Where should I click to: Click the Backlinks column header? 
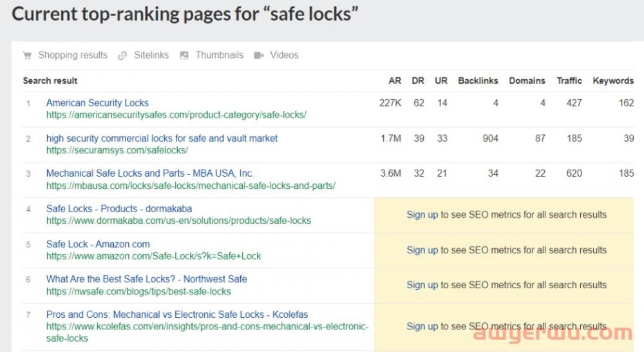point(478,81)
